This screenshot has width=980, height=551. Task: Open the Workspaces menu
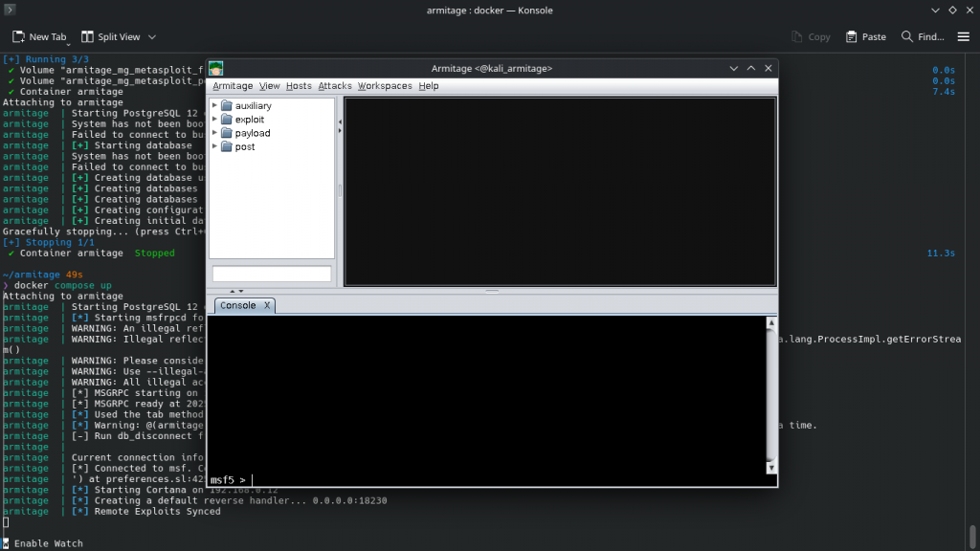tap(385, 85)
